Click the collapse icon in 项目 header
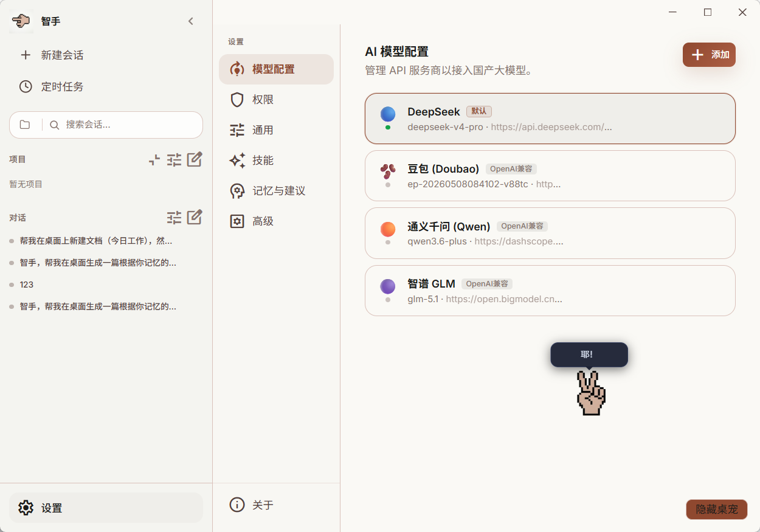The height and width of the screenshot is (532, 760). tap(154, 160)
